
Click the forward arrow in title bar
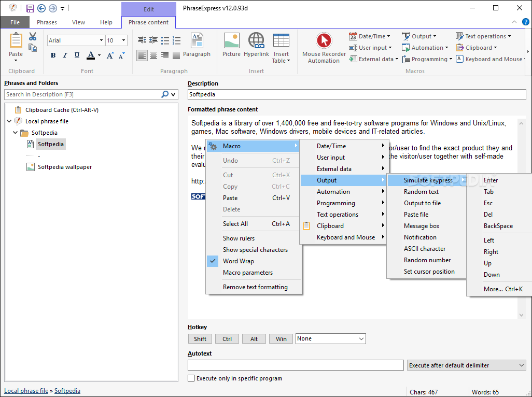pos(52,8)
